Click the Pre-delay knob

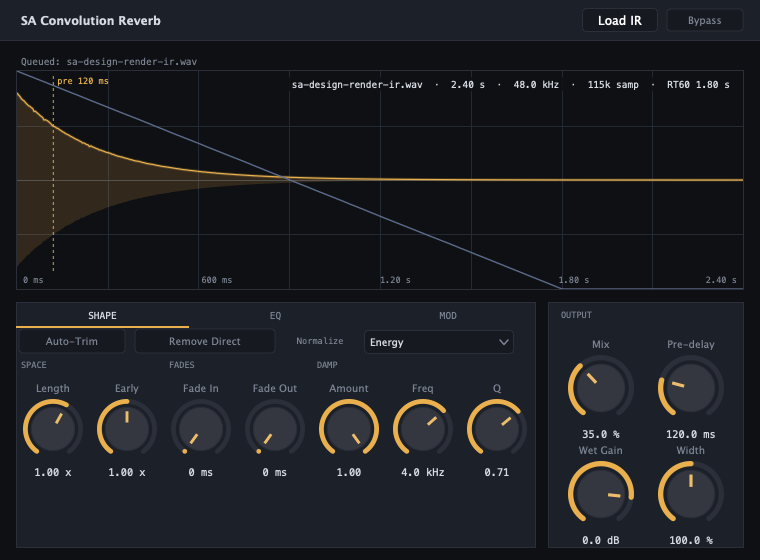point(691,388)
